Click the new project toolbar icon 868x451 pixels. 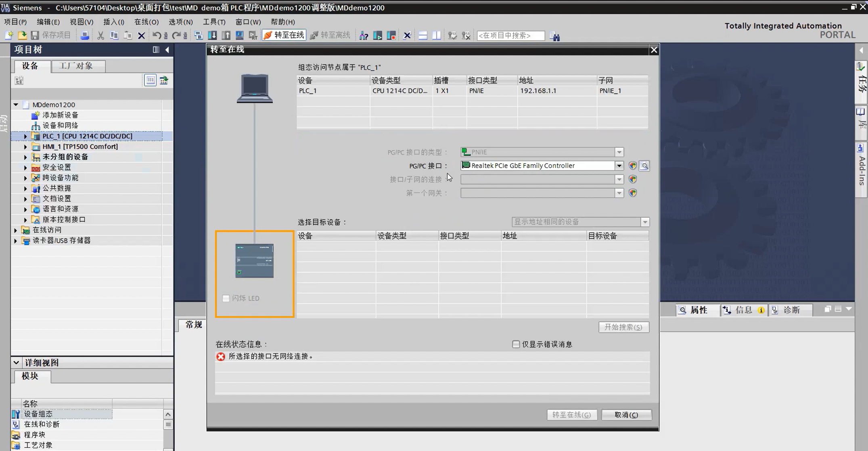[9, 36]
